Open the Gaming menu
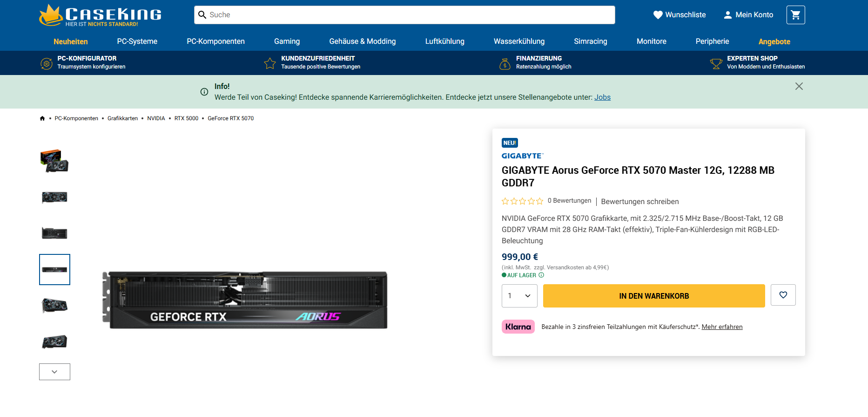Screen dimensions: 868x417 287,41
